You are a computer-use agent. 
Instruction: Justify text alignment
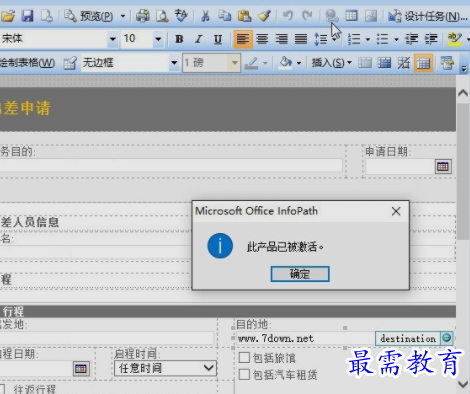tap(301, 39)
